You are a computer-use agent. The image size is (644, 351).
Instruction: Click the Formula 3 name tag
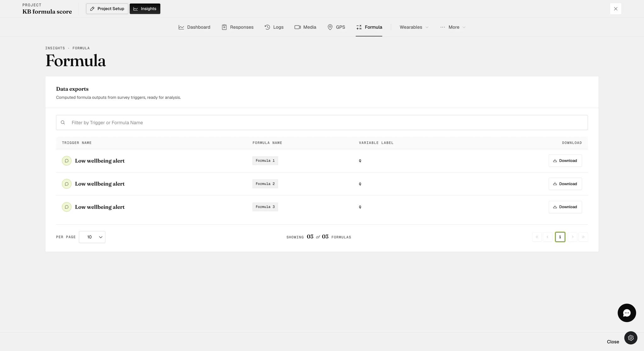(265, 207)
